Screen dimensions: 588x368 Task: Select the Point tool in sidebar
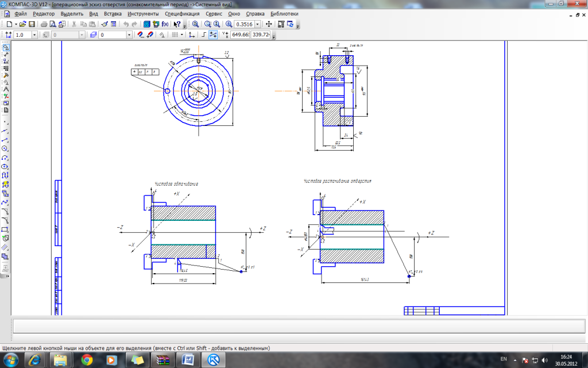(x=5, y=122)
